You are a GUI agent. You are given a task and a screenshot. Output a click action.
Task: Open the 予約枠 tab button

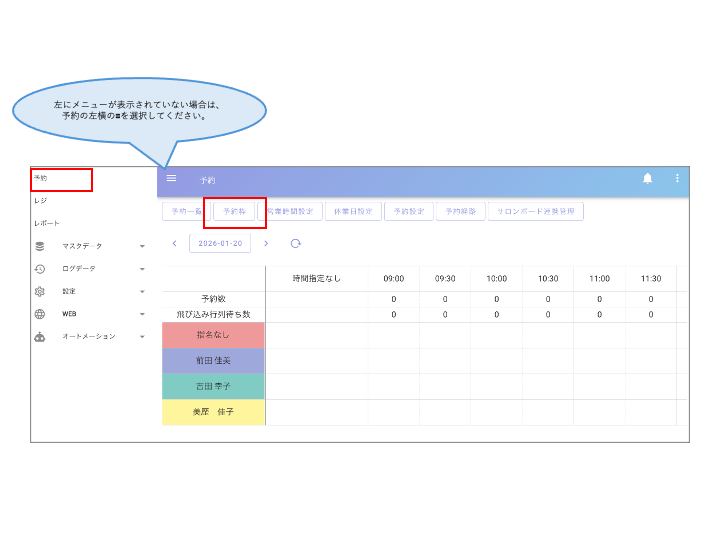[234, 212]
